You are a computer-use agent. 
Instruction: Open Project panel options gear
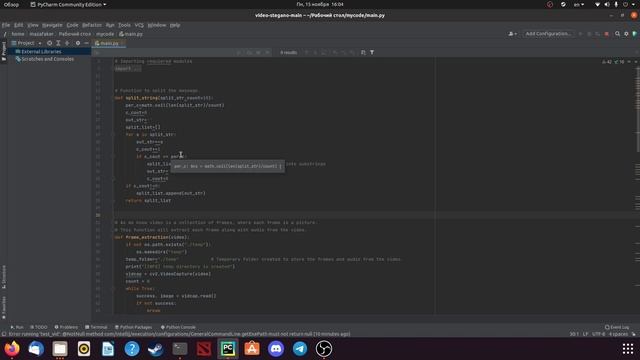(78, 43)
